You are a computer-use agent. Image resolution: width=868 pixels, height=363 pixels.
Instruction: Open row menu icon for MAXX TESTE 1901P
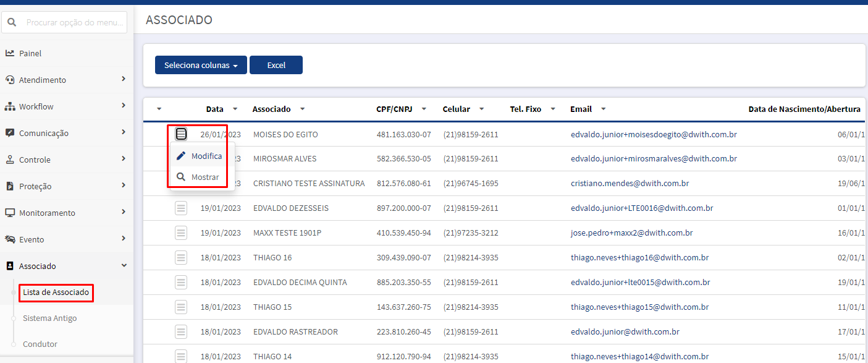point(181,233)
